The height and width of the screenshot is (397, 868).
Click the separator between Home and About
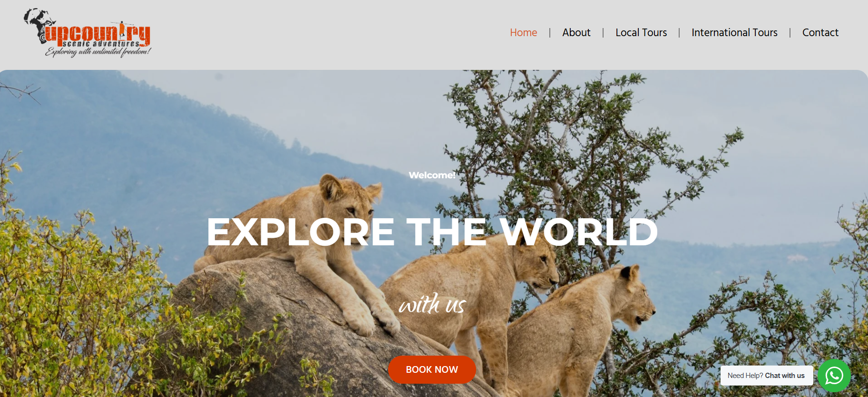(550, 32)
